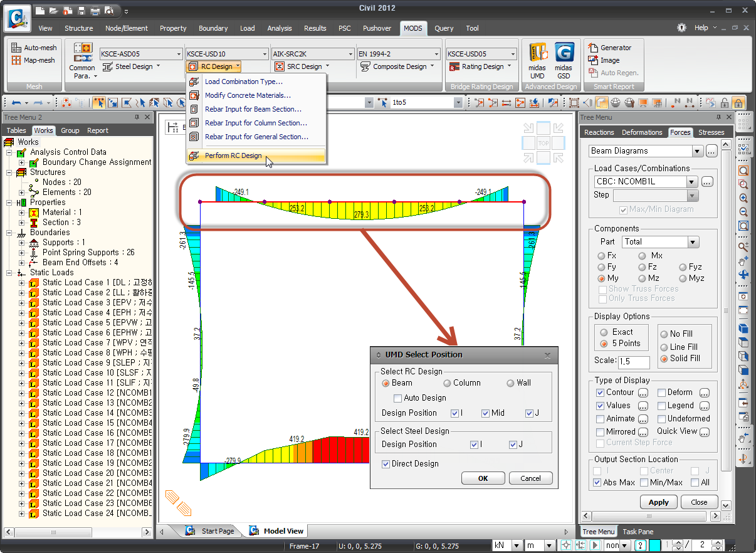Open the Results ribbon tab
Viewport: 756px width, 553px height.
click(x=315, y=28)
